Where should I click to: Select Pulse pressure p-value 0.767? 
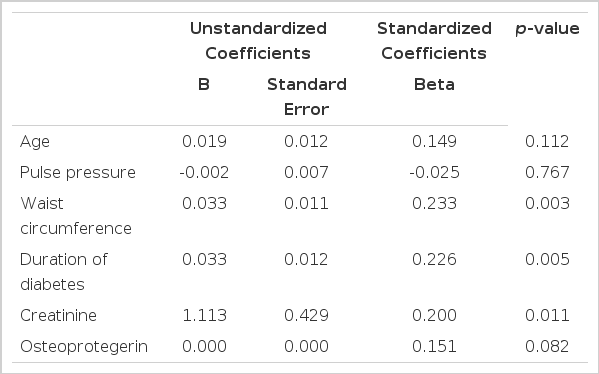[x=547, y=173]
